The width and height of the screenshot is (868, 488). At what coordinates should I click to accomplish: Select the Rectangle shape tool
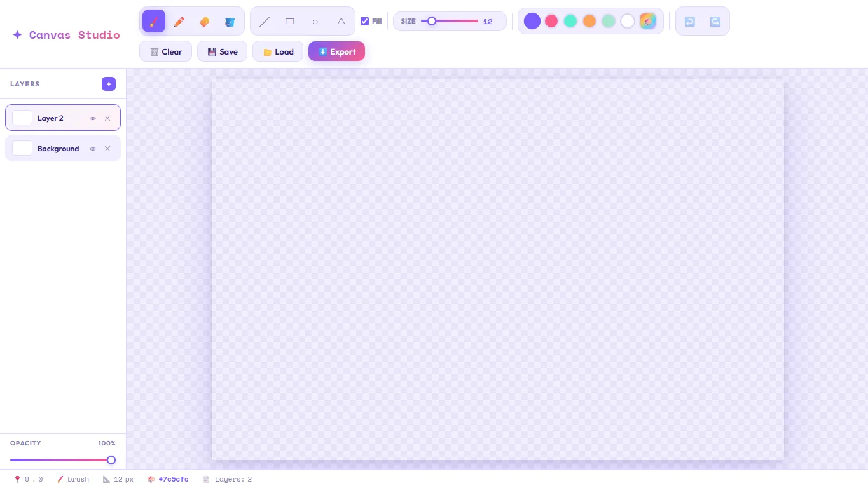(290, 21)
